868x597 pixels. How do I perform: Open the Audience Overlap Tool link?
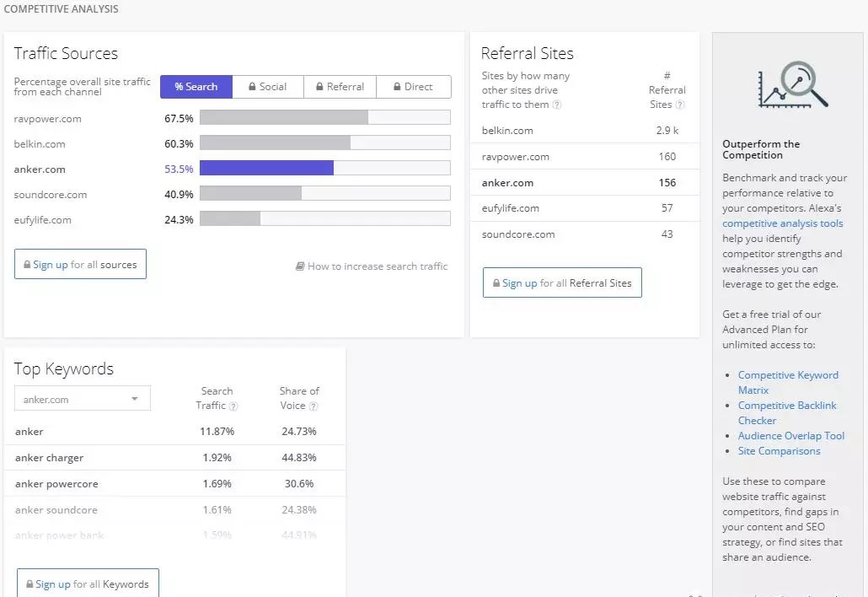(x=790, y=436)
